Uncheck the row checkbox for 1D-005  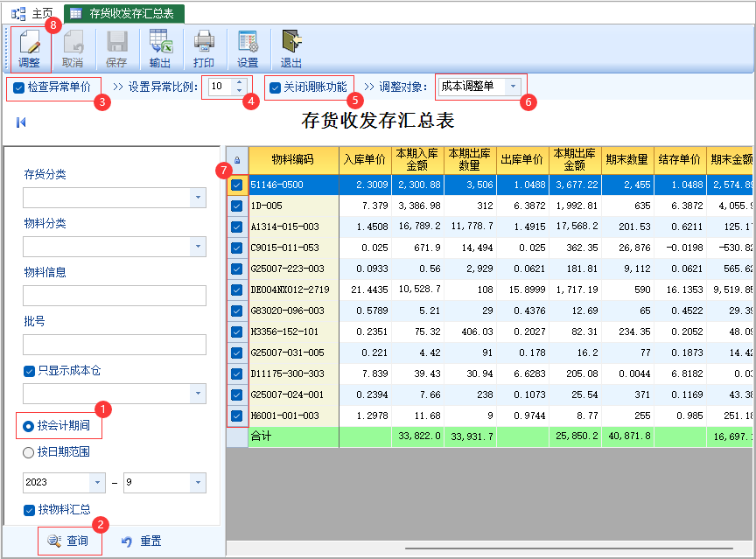coord(237,206)
